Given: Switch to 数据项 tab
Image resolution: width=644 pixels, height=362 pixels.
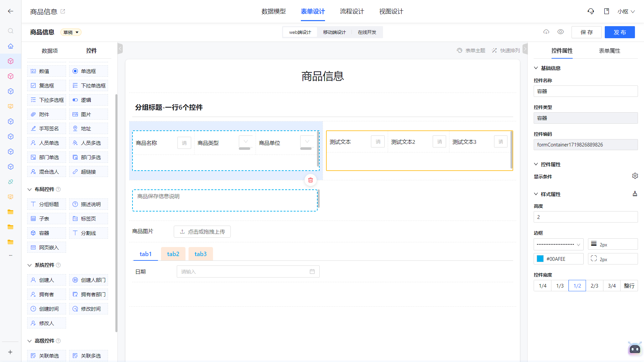Looking at the screenshot, I should click(x=50, y=51).
